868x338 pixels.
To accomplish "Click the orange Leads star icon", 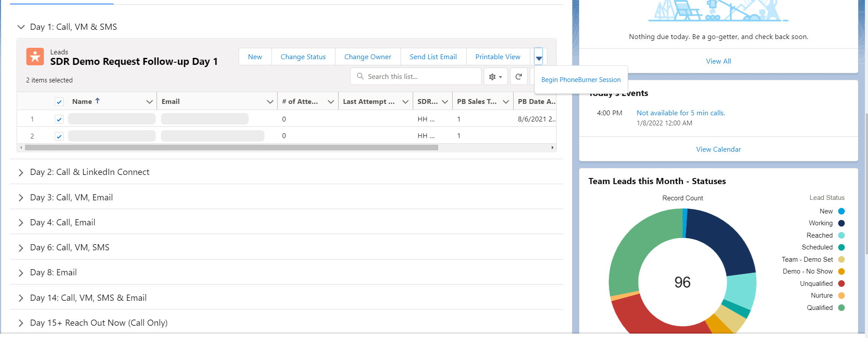I will point(35,57).
